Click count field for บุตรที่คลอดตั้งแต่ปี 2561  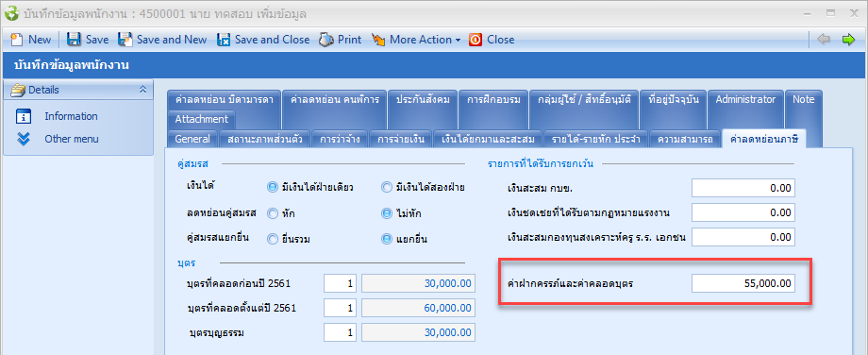point(341,308)
